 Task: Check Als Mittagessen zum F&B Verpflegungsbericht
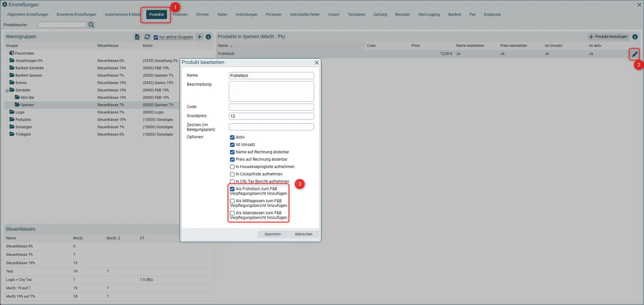232,201
